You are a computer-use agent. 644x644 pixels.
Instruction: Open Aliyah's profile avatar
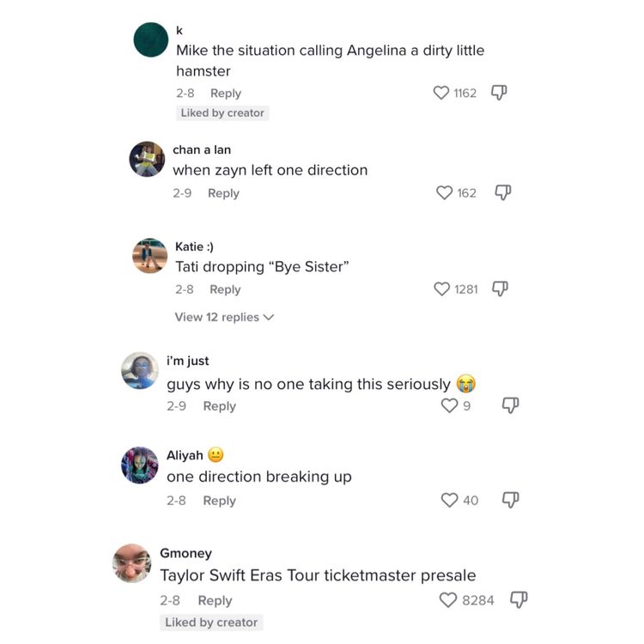coord(140,465)
